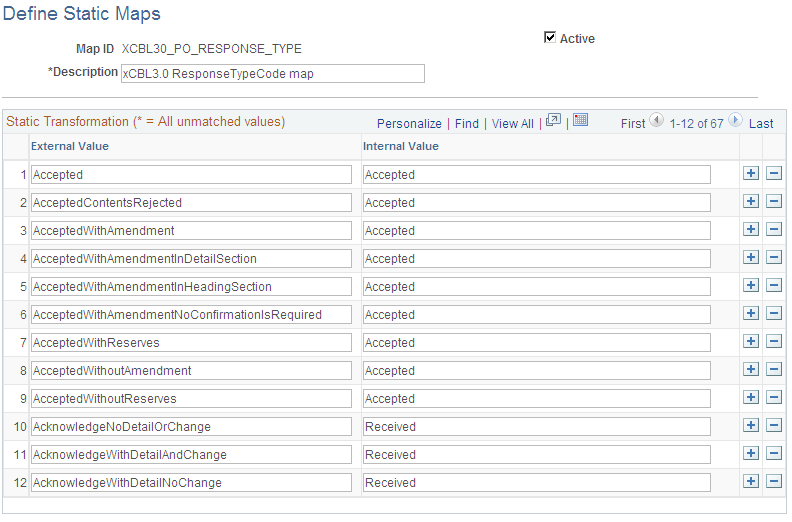Delete the AcceptedWithAmendment row 3
792x522 pixels.
pos(774,229)
